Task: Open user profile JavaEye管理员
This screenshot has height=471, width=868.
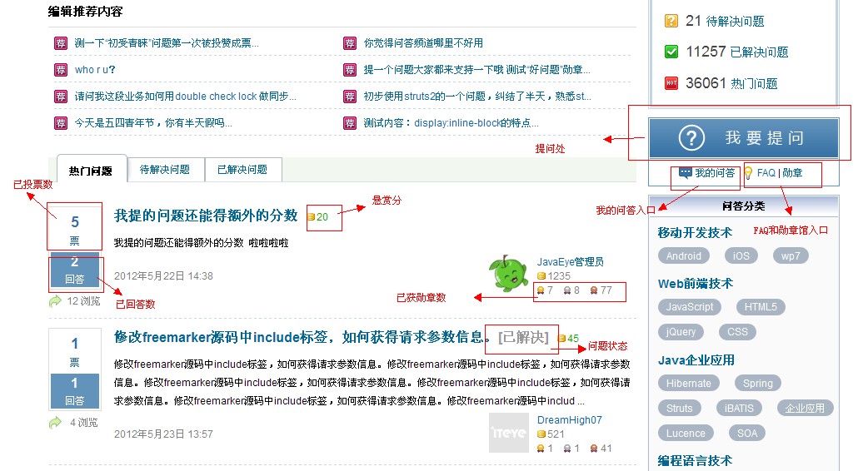Action: click(570, 261)
